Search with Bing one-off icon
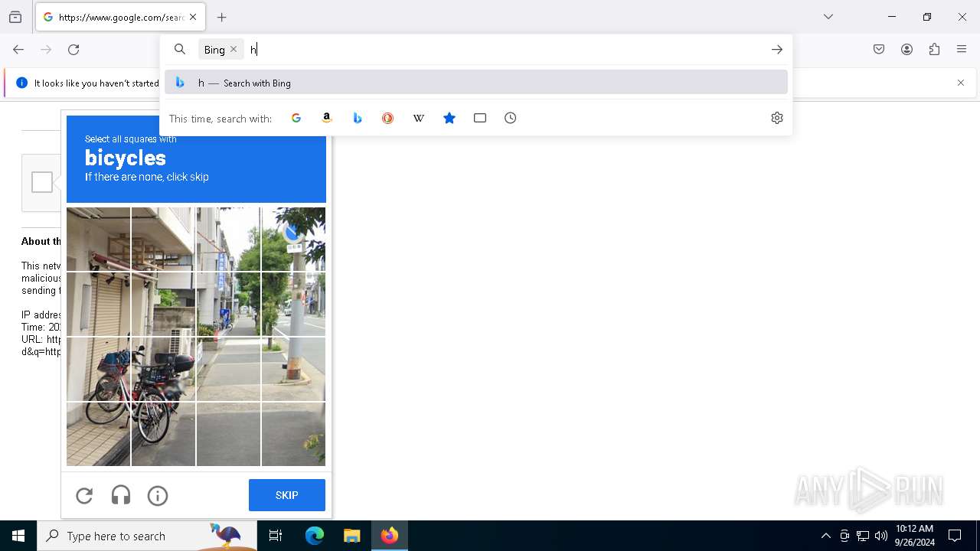980x551 pixels. click(x=358, y=118)
